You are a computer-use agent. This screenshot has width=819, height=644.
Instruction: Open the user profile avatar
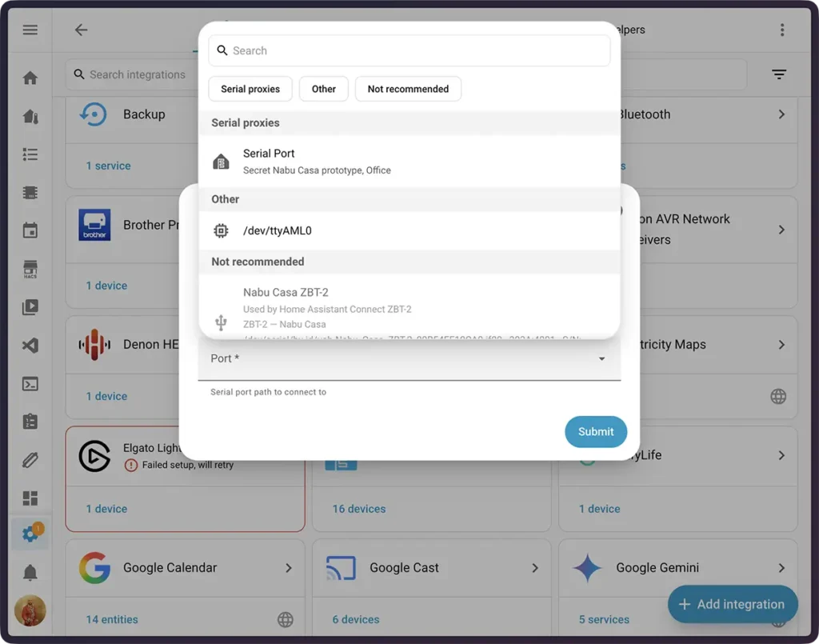click(x=30, y=610)
